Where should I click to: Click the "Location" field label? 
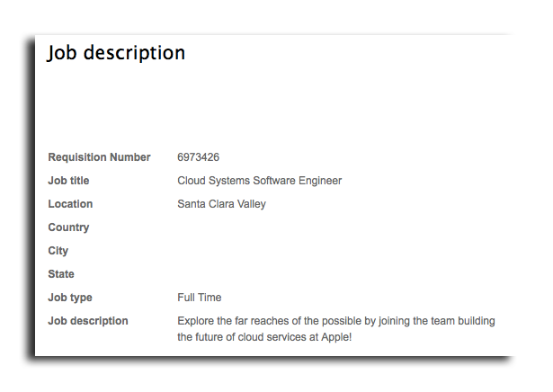click(70, 204)
